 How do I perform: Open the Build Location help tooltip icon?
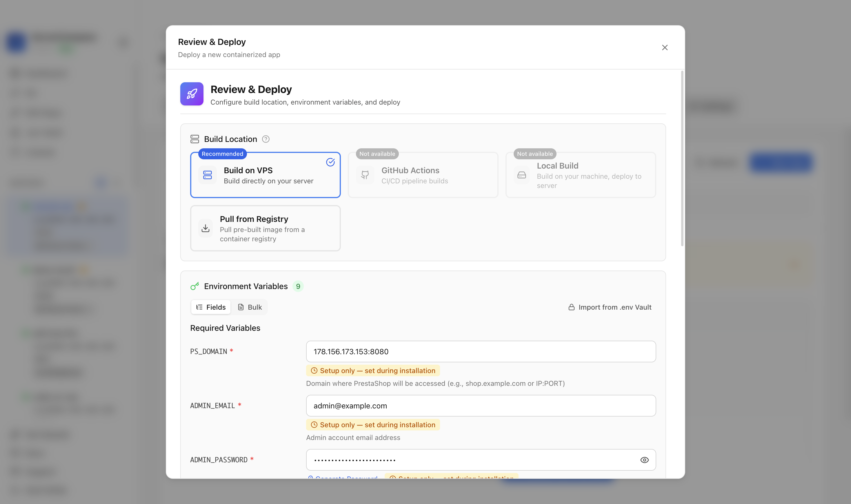point(266,139)
